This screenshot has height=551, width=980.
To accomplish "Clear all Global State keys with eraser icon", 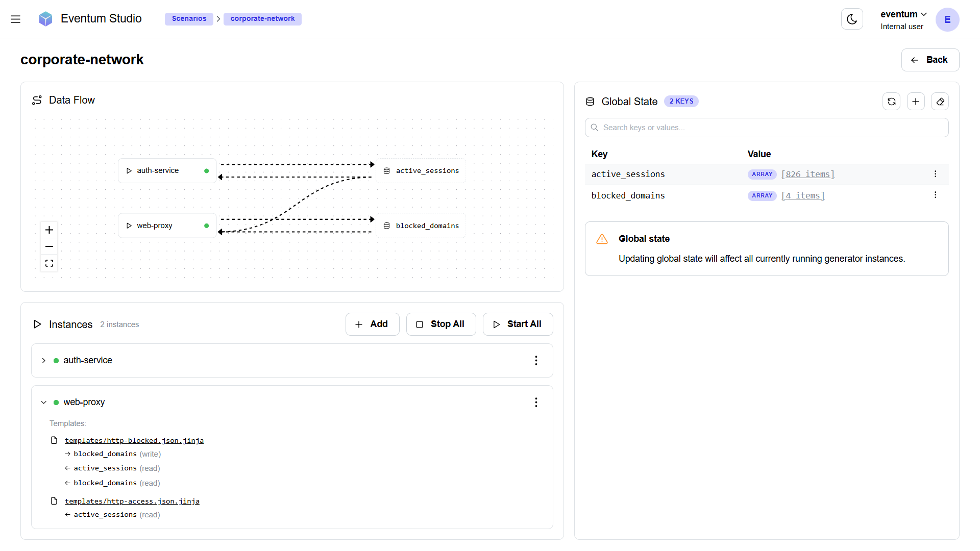I will (940, 102).
